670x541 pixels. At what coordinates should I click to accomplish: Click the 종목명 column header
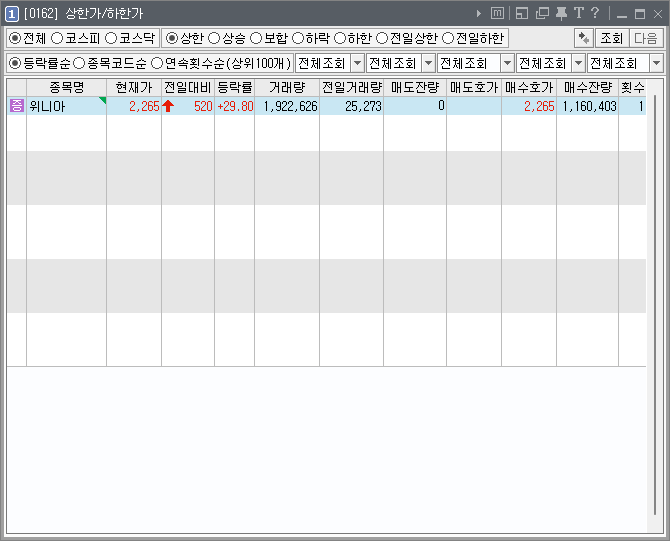pyautogui.click(x=66, y=88)
